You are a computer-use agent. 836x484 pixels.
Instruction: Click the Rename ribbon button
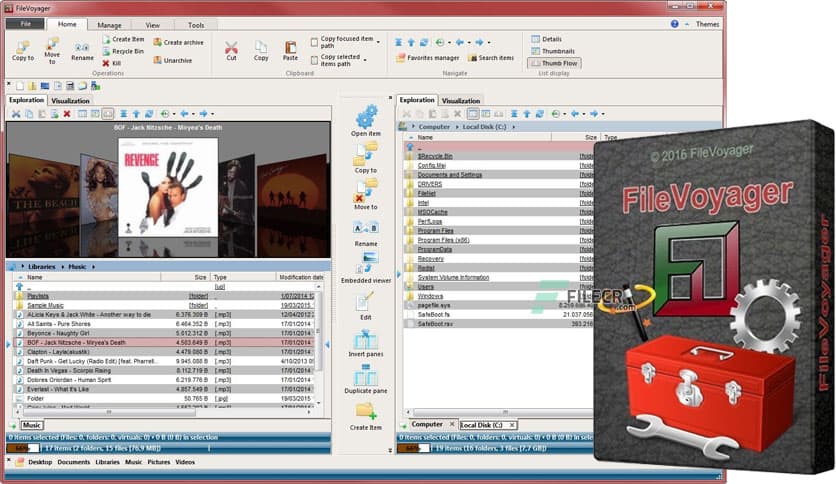pyautogui.click(x=82, y=52)
